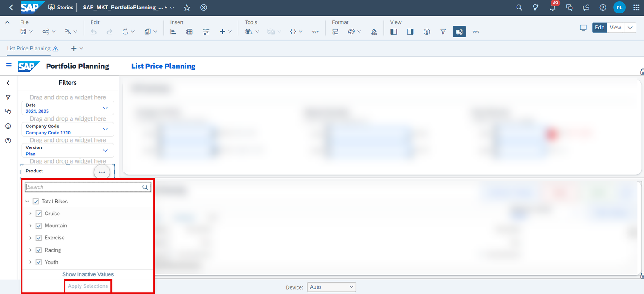
Task: Close the story with the X circle
Action: click(x=203, y=8)
